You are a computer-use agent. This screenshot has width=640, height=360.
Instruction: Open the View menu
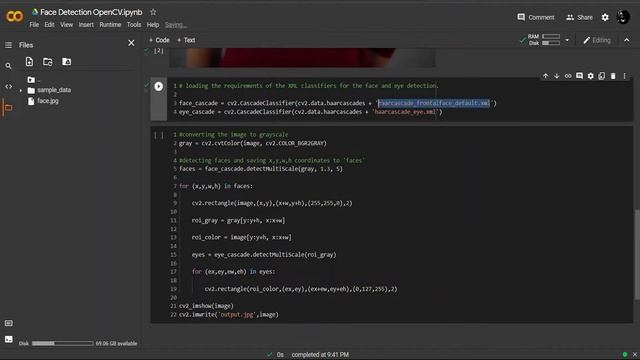(67, 25)
